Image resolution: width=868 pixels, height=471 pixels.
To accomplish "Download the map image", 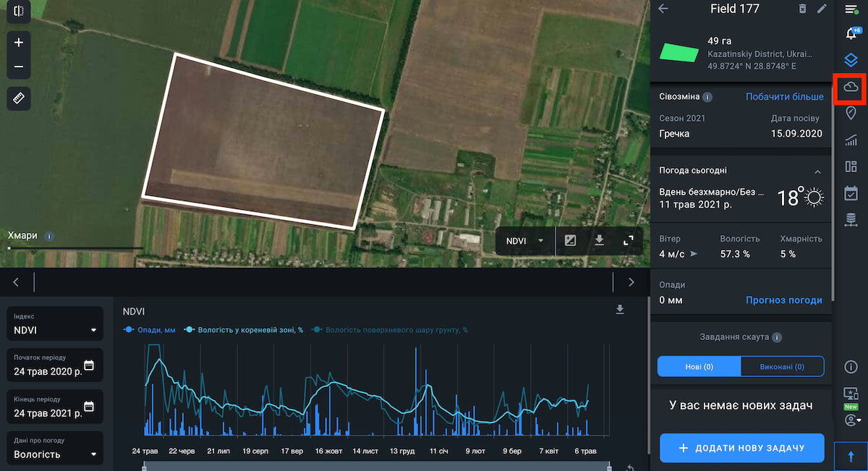I will click(599, 241).
